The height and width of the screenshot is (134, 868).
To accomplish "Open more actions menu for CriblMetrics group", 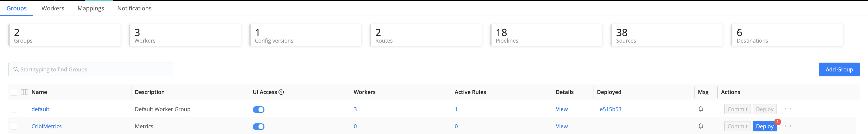I will click(788, 126).
